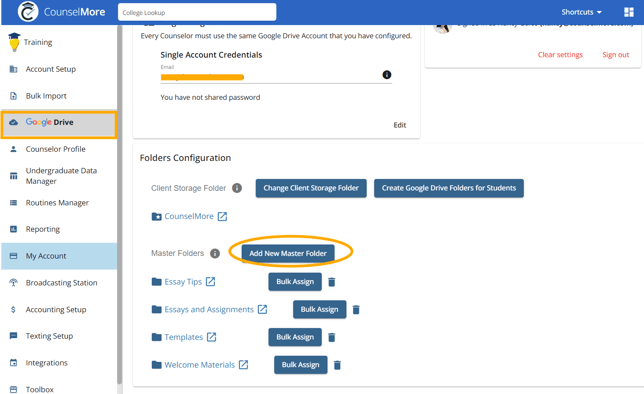Click the Texting Setup chat icon

[14, 336]
